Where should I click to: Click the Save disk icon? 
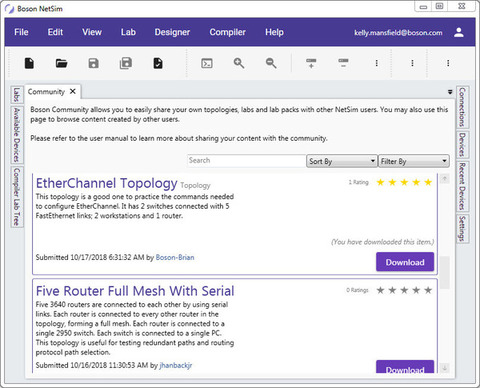click(x=93, y=63)
